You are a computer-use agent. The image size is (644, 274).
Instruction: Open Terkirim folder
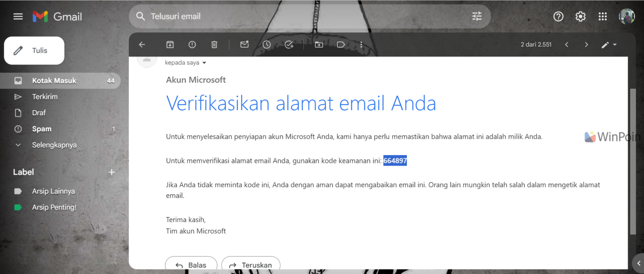tap(60, 97)
